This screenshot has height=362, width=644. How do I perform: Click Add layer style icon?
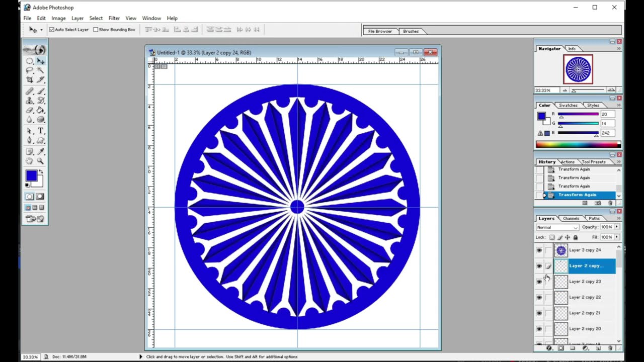click(x=549, y=348)
